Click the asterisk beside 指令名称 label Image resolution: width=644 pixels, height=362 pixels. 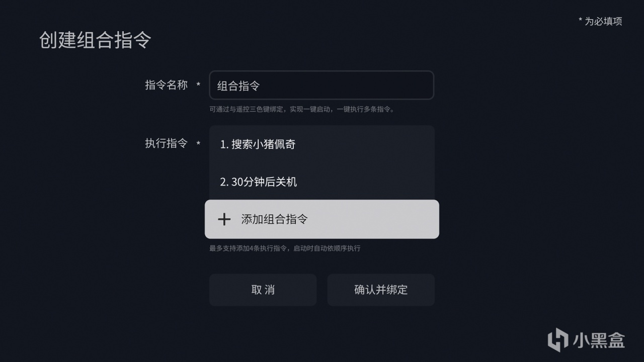198,85
